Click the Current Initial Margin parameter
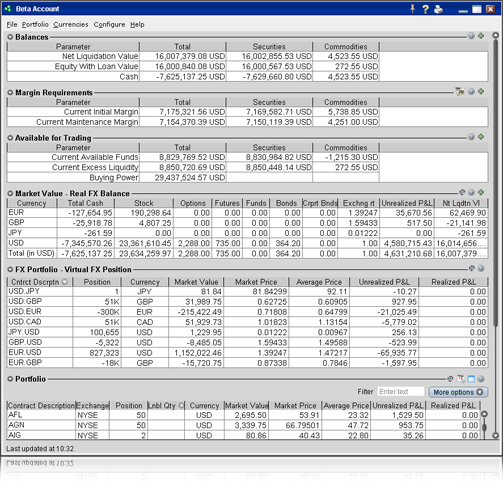504x488 pixels. click(x=101, y=112)
